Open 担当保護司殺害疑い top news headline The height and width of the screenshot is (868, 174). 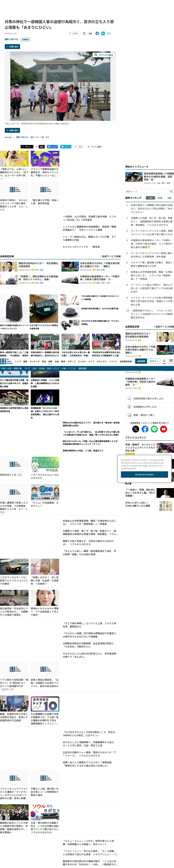[158, 176]
